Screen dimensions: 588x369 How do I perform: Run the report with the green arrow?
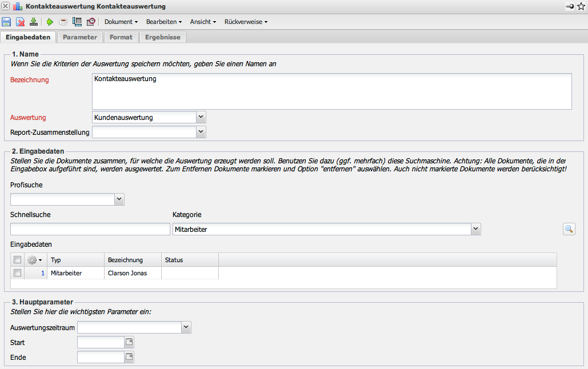[x=50, y=22]
